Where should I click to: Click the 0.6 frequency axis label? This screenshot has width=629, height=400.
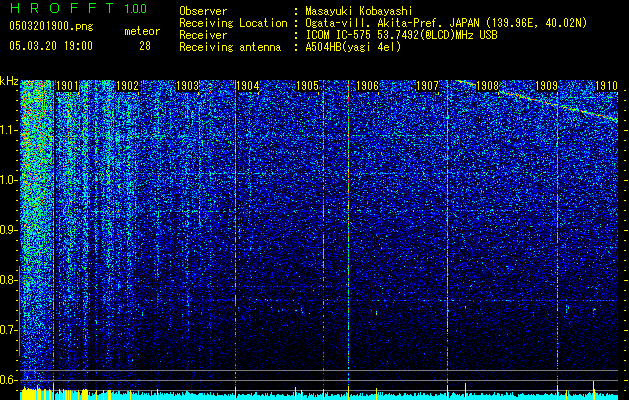click(9, 380)
